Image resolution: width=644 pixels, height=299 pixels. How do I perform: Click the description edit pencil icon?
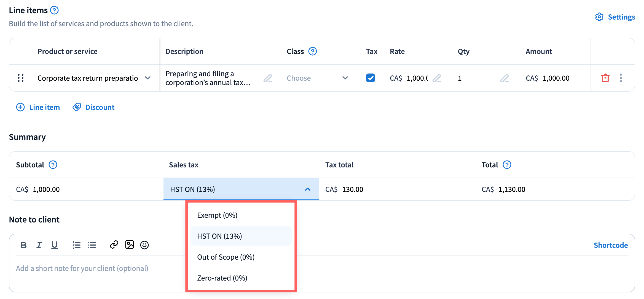click(268, 78)
